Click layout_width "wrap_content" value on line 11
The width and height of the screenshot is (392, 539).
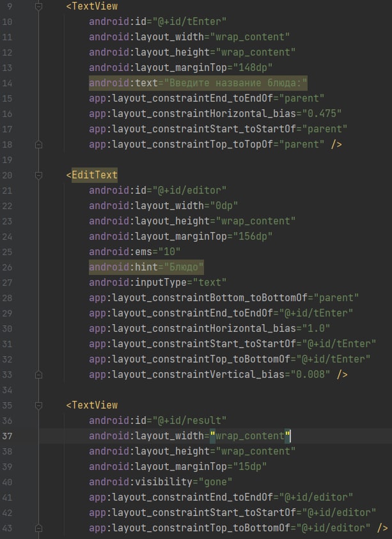249,37
